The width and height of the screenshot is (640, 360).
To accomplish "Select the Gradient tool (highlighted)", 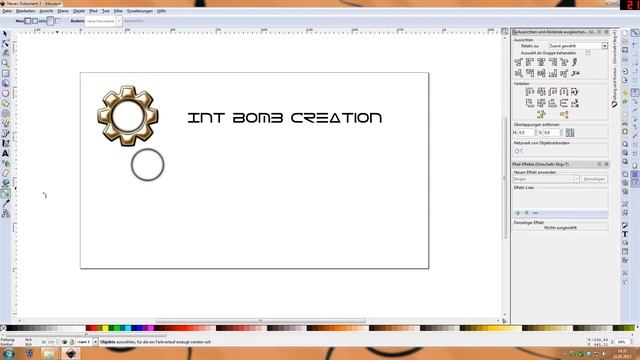I will pos(5,193).
